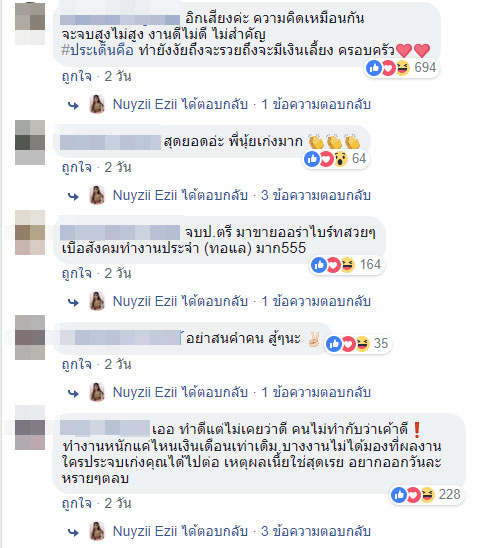Open the blurred commenter avatar on the first comment
This screenshot has width=480, height=548.
tap(30, 23)
